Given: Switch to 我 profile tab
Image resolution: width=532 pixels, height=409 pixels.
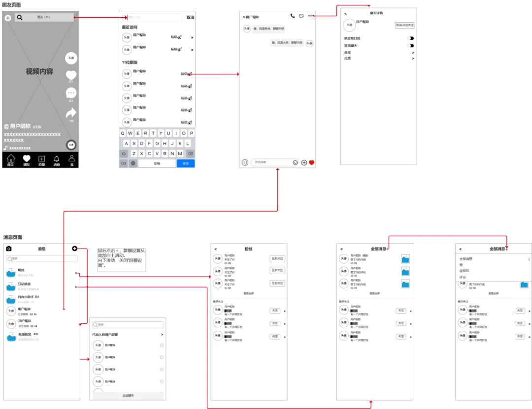Looking at the screenshot, I should (71, 160).
